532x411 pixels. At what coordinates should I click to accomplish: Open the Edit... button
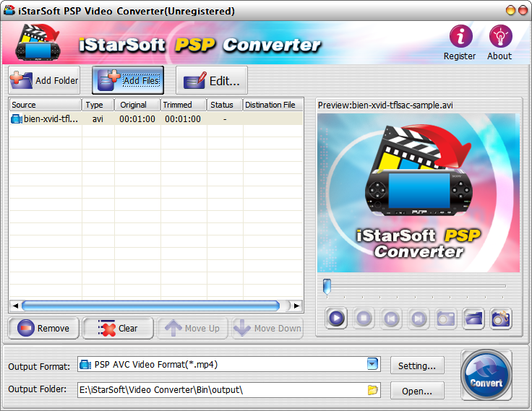212,81
